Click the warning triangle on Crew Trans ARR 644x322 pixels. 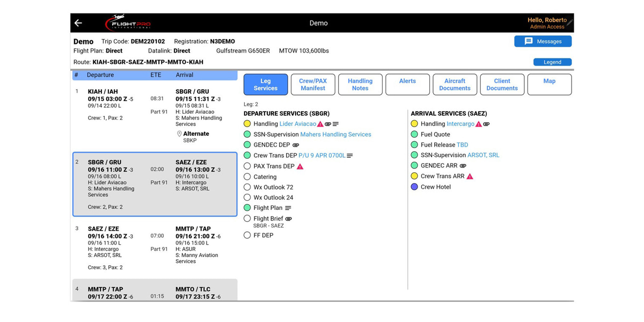pyautogui.click(x=470, y=176)
